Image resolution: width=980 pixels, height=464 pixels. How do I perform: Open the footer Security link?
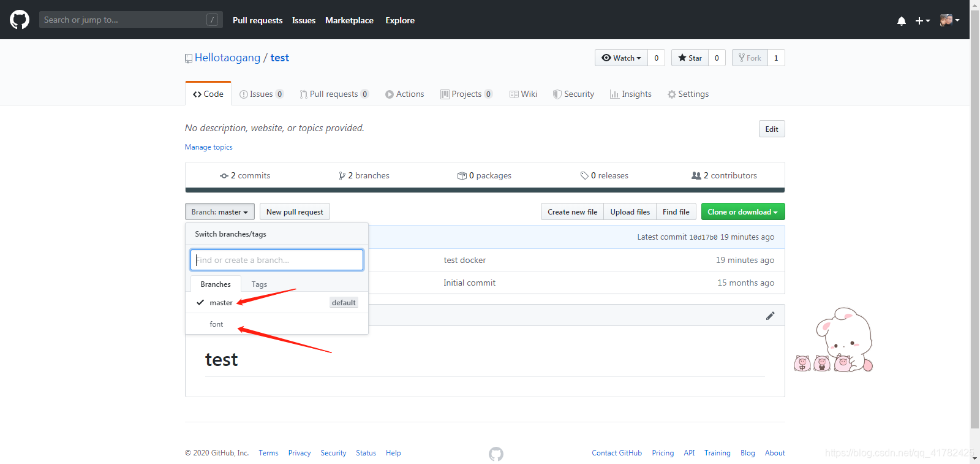point(333,453)
